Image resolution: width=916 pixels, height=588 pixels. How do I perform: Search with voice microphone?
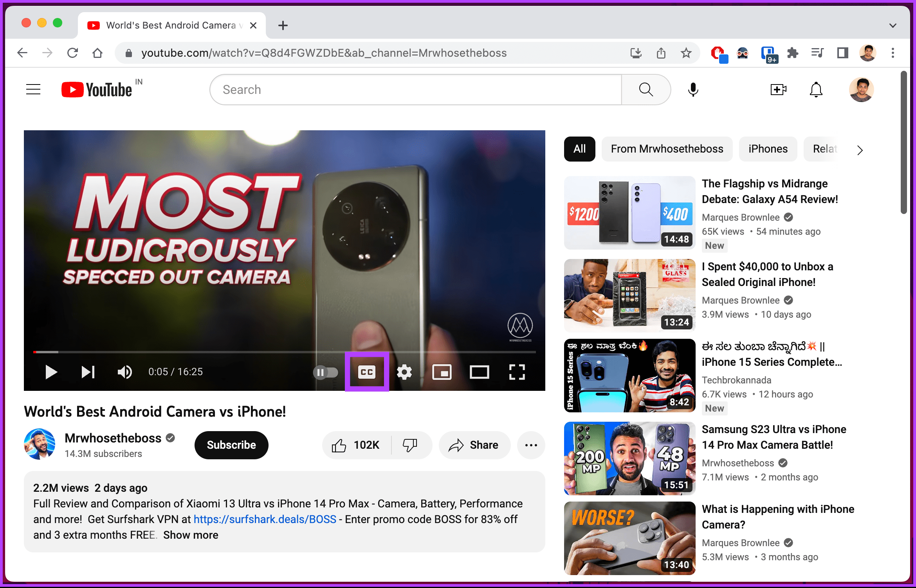click(x=693, y=90)
